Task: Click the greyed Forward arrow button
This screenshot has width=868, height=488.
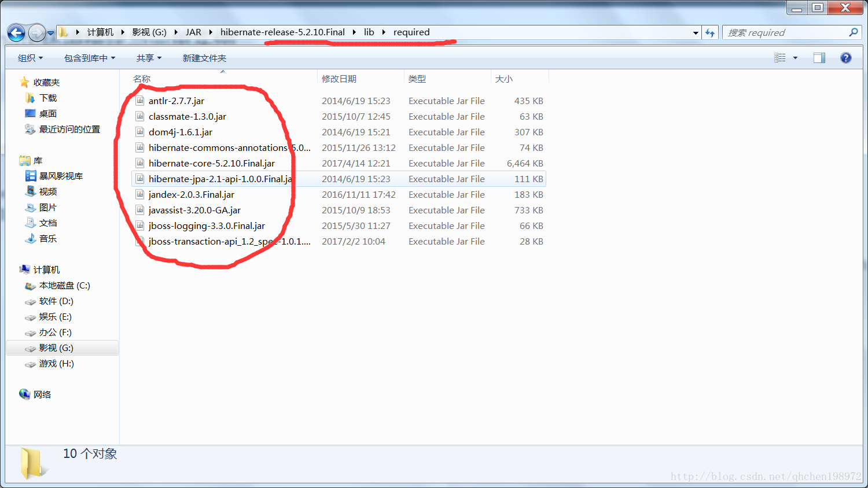Action: (36, 33)
